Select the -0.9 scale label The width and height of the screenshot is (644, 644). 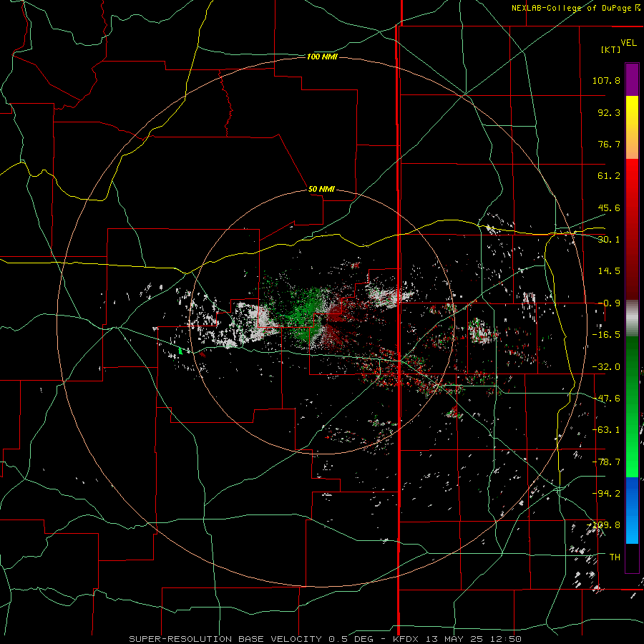(x=609, y=303)
